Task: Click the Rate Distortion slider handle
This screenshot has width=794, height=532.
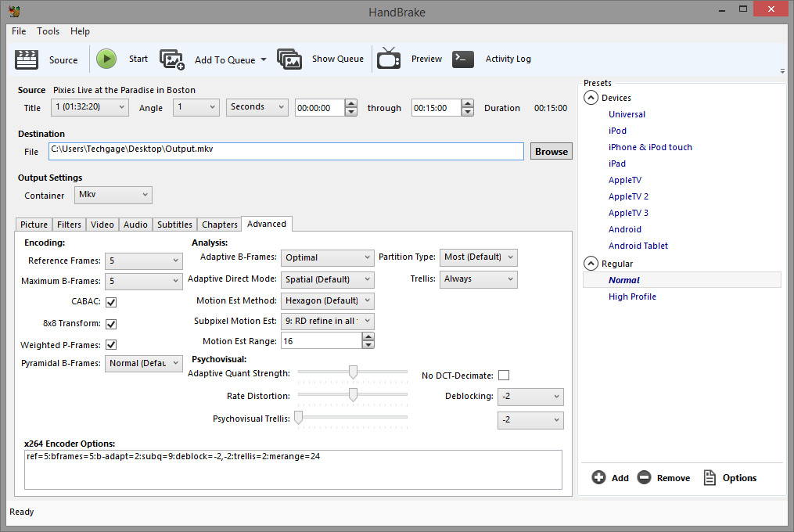Action: [x=353, y=394]
